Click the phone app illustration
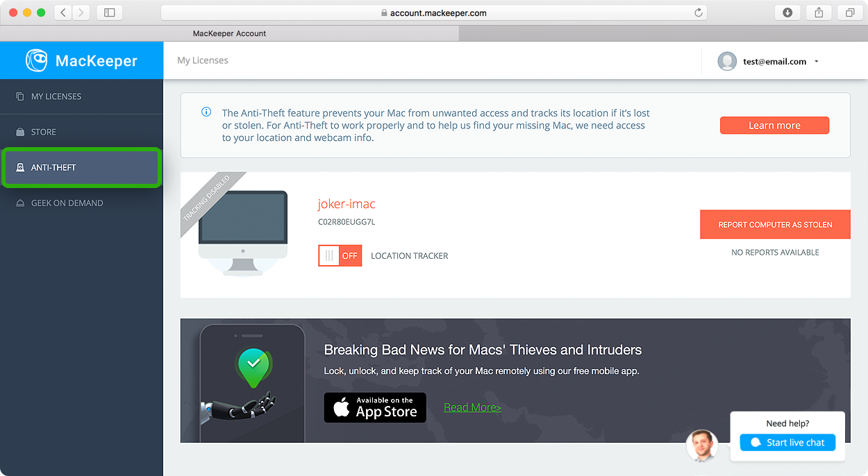The image size is (868, 476). coord(252,383)
